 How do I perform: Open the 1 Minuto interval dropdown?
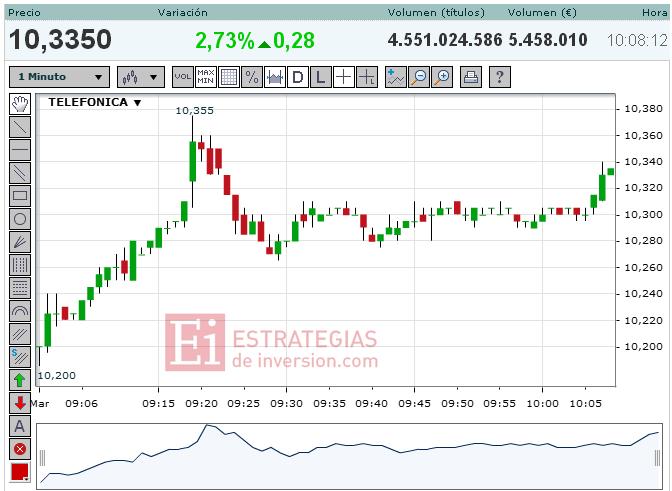(60, 77)
